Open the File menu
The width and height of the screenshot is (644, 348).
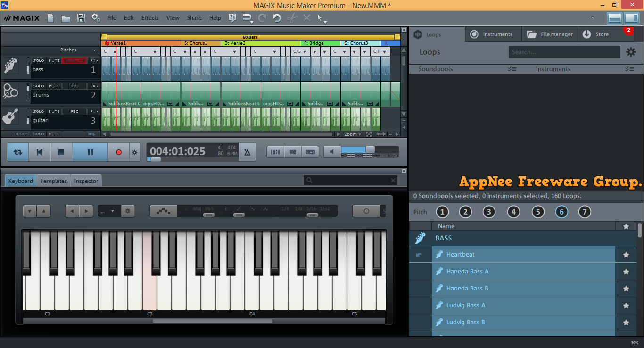(112, 18)
